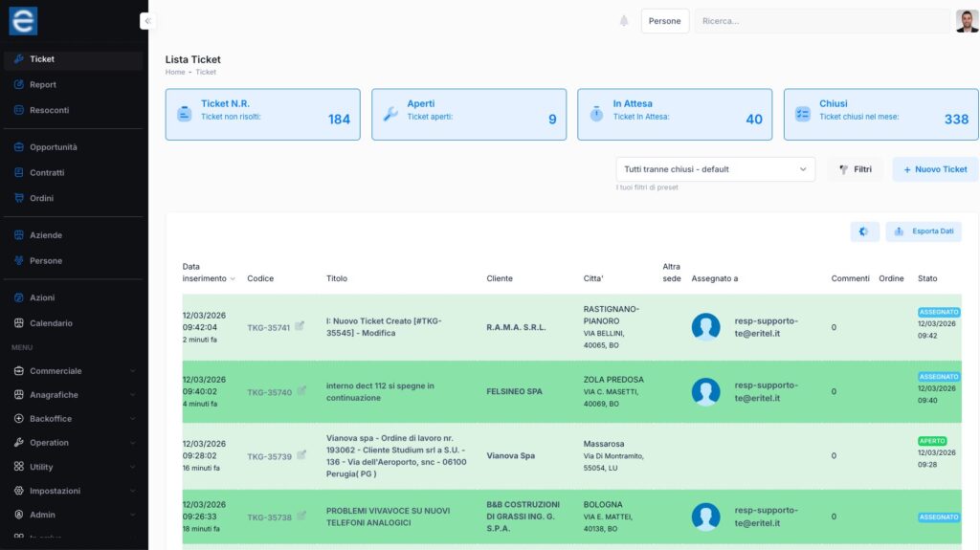Open Report in the sidebar menu
This screenshot has width=980, height=550.
point(43,84)
